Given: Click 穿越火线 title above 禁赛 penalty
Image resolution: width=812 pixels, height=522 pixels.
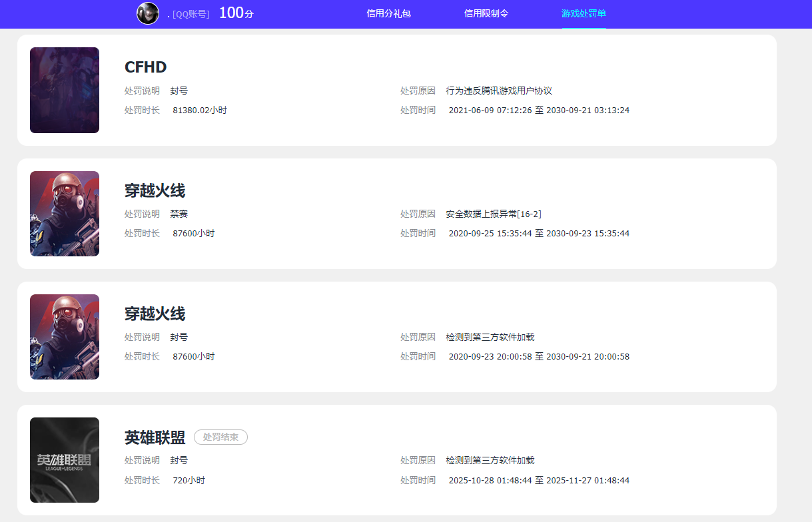Looking at the screenshot, I should 155,191.
